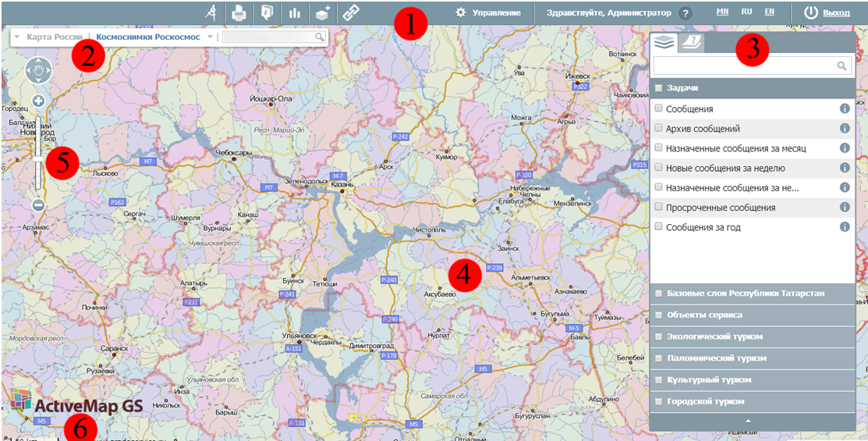This screenshot has height=441, width=868.
Task: Show info for Назначенные сообщения за месяц
Action: point(844,148)
